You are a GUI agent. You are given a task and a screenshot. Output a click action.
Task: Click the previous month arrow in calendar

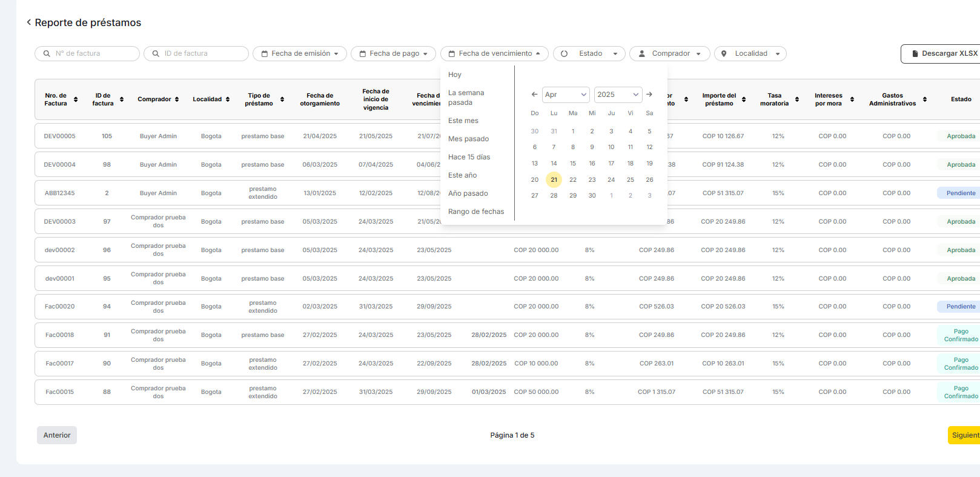point(534,95)
